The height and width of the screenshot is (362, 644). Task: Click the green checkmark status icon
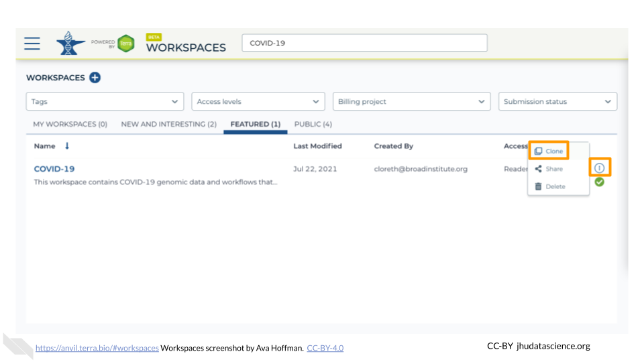[599, 182]
